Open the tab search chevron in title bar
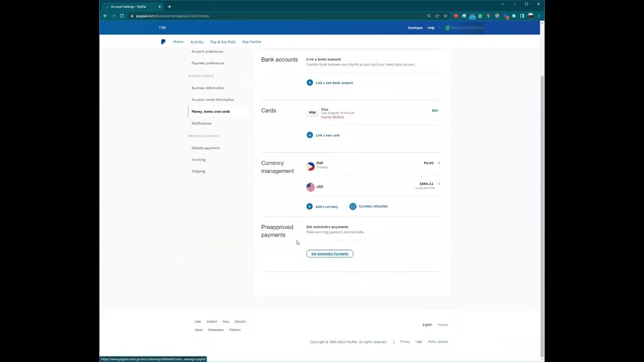644x362 pixels. pyautogui.click(x=502, y=4)
